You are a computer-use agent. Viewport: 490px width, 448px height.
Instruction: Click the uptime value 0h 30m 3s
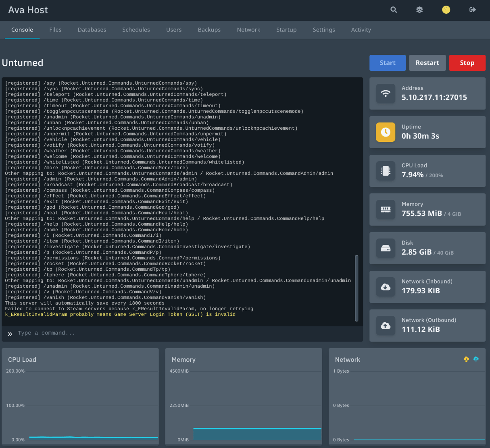click(x=420, y=136)
